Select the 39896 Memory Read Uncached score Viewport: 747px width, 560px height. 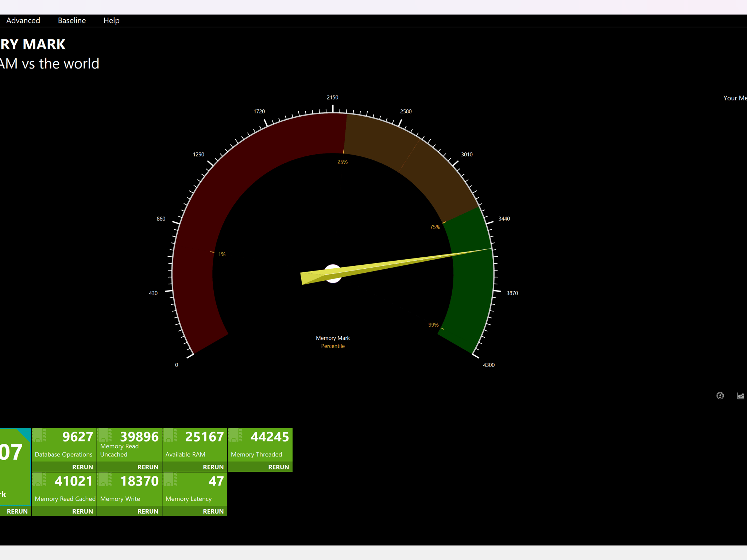139,437
